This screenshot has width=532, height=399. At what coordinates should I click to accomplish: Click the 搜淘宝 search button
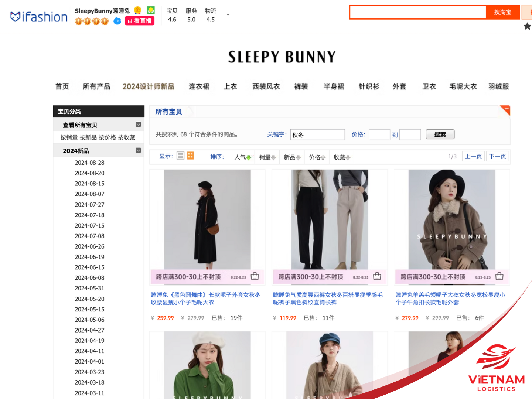503,12
